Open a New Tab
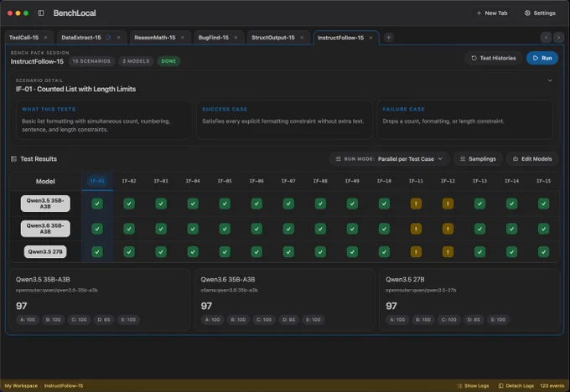The height and width of the screenshot is (392, 570). 492,13
